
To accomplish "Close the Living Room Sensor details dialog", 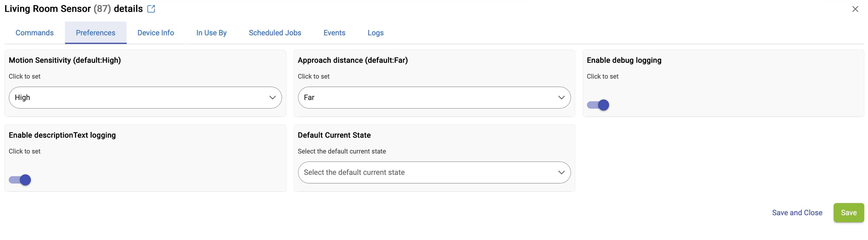I will pyautogui.click(x=855, y=9).
